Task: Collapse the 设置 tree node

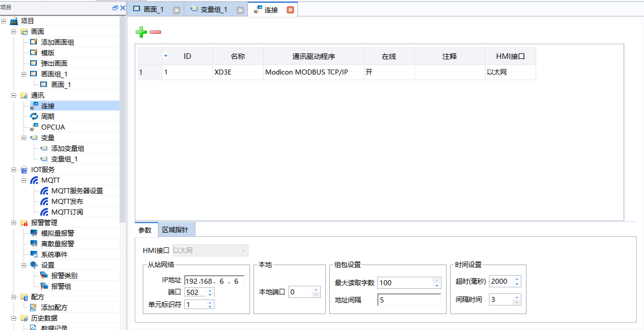Action: click(x=24, y=265)
